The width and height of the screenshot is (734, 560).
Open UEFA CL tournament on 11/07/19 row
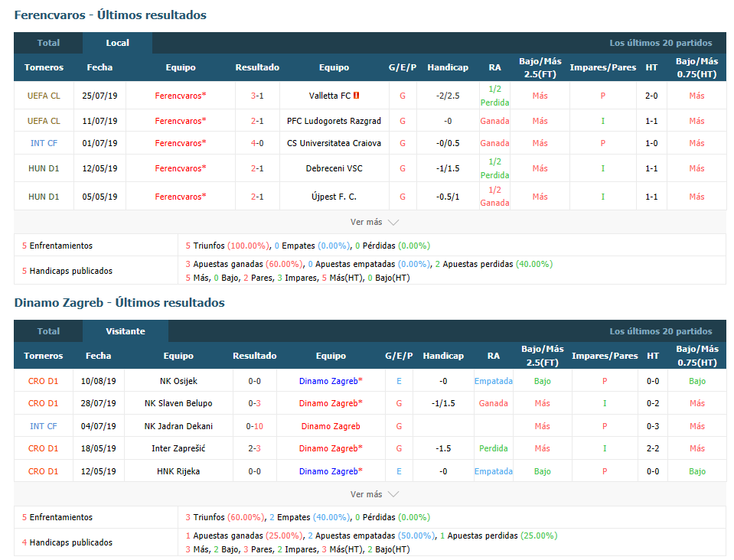[44, 121]
